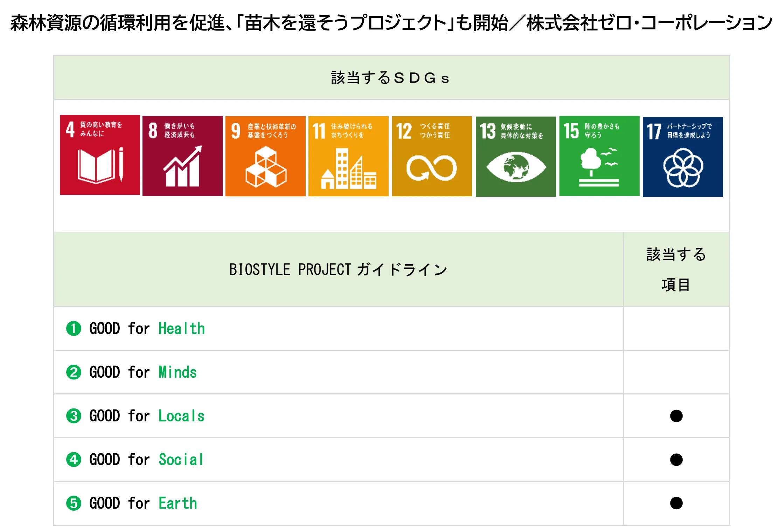The height and width of the screenshot is (532, 780).
Task: Click the GOOD for Minds text
Action: tap(143, 372)
